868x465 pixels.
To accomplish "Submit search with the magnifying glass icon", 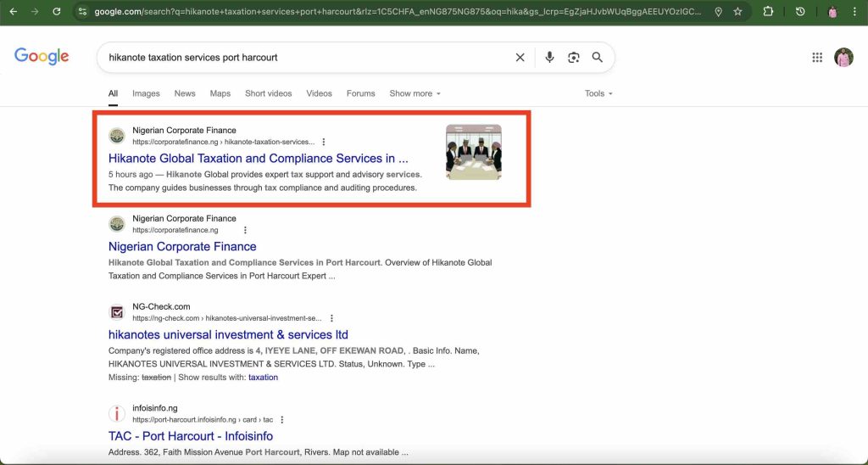I will (x=598, y=57).
